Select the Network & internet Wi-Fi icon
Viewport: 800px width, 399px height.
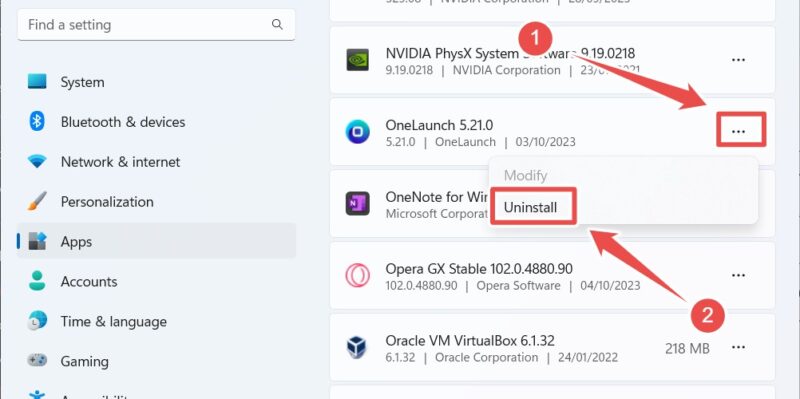(x=37, y=162)
